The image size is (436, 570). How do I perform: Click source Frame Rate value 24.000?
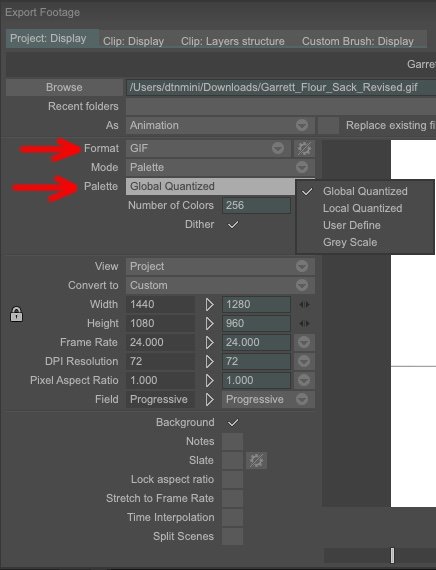[x=160, y=342]
